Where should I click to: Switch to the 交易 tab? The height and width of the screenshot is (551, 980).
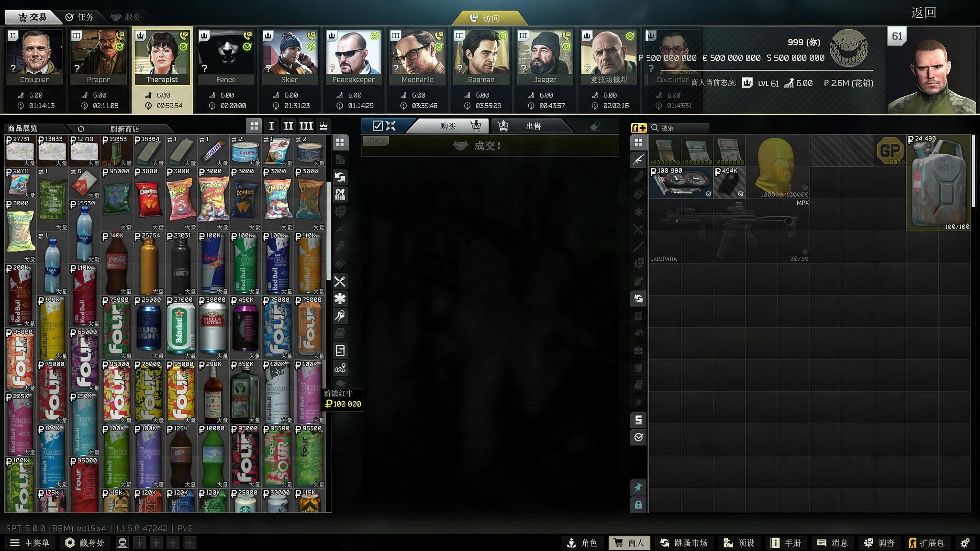(x=33, y=17)
